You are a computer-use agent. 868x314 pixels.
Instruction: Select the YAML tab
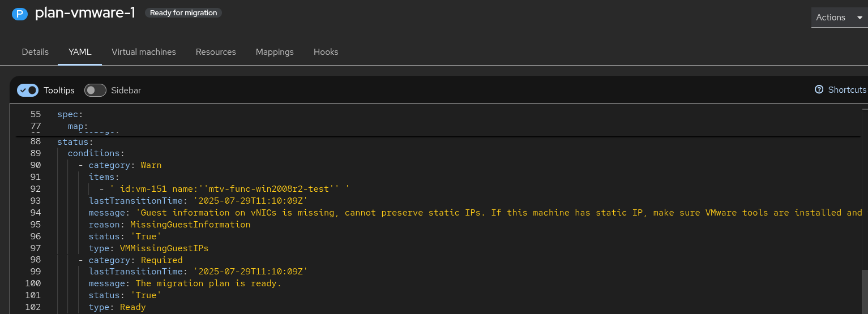(x=80, y=52)
